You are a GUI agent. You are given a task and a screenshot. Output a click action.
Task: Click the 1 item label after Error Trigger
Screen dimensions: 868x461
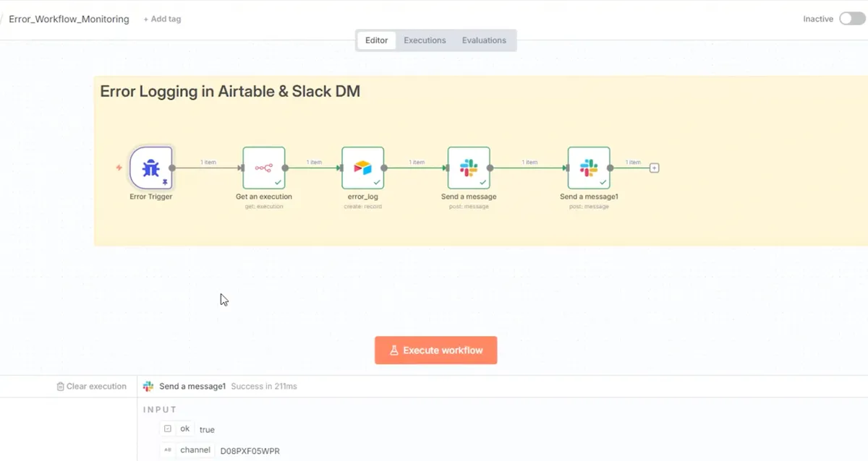pyautogui.click(x=208, y=163)
